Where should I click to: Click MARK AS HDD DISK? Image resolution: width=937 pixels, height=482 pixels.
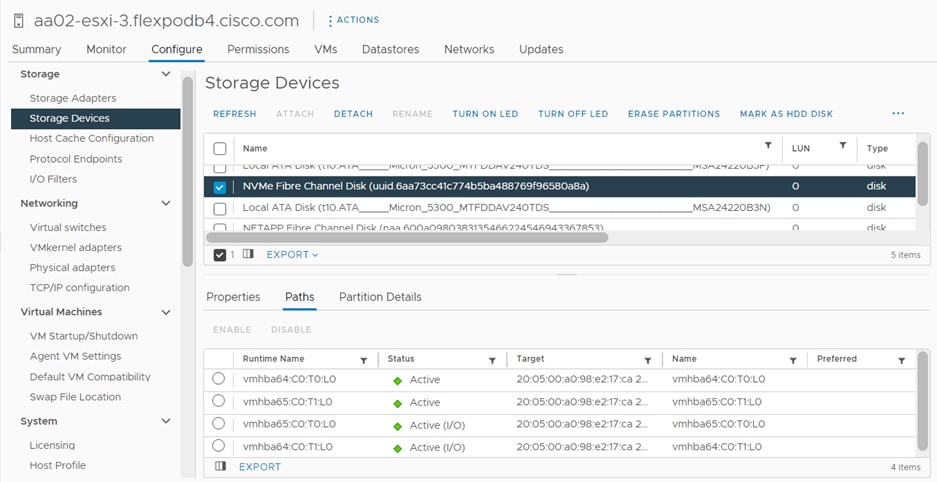click(786, 114)
